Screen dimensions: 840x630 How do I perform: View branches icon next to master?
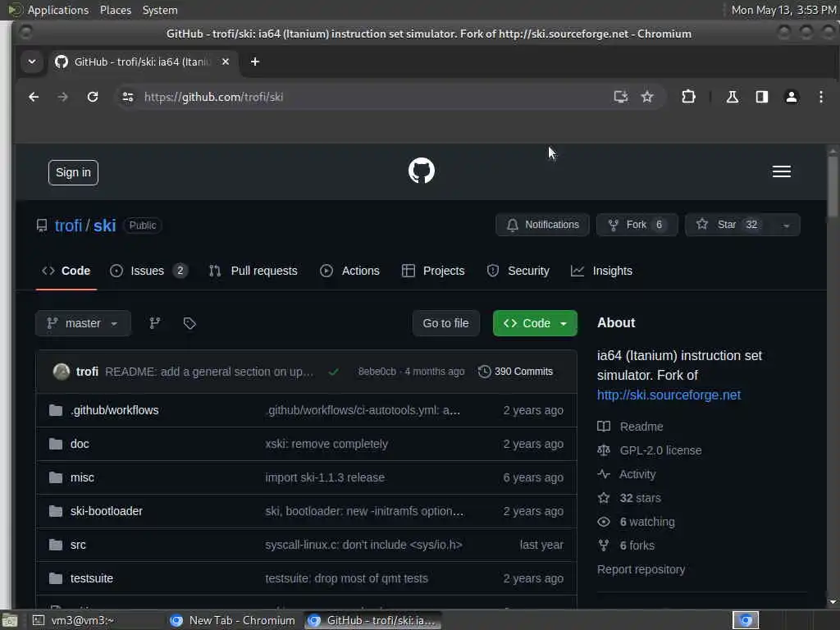(155, 323)
